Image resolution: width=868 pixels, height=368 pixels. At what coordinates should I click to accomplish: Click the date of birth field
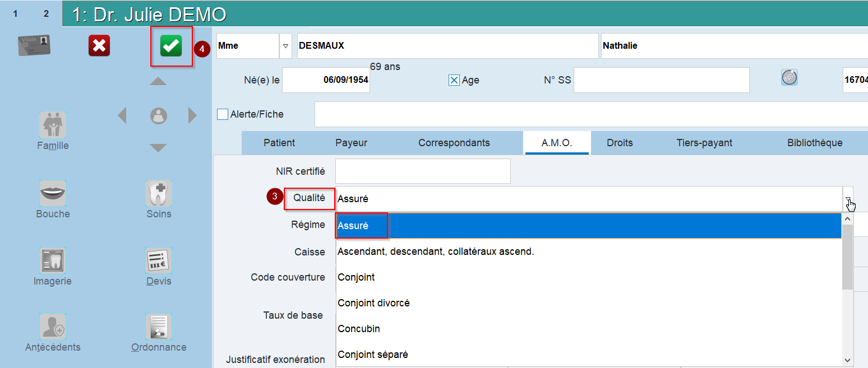coord(326,80)
